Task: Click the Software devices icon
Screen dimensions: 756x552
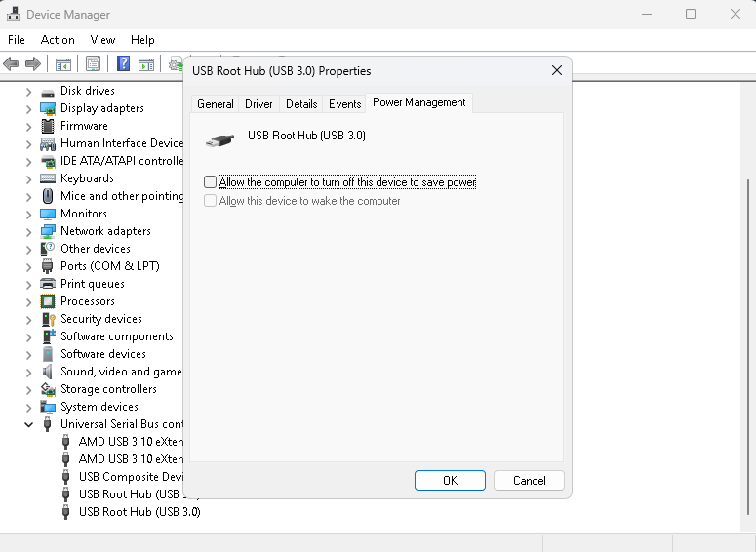Action: click(x=47, y=354)
